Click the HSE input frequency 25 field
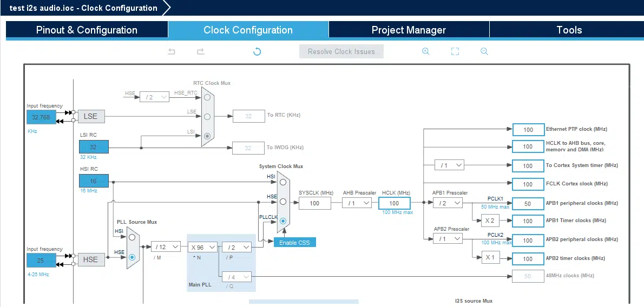This screenshot has width=644, height=307. click(41, 260)
